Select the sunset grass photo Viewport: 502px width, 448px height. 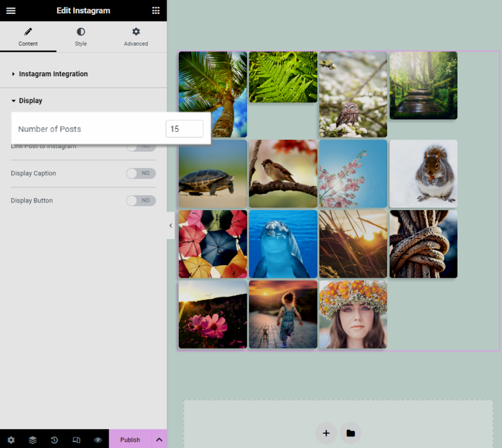pos(353,244)
